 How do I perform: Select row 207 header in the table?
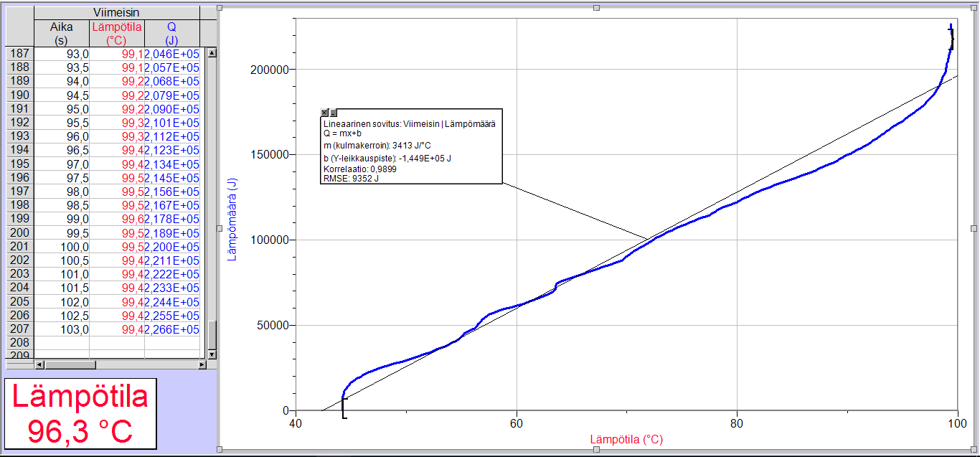(20, 329)
